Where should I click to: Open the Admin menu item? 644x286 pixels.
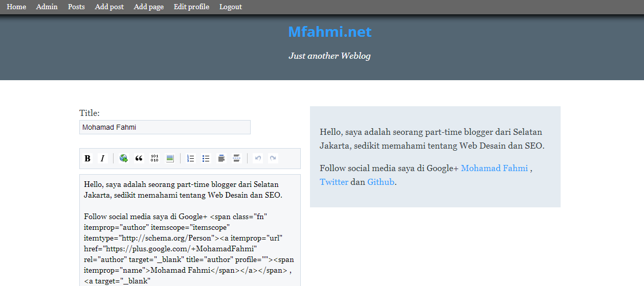coord(47,7)
